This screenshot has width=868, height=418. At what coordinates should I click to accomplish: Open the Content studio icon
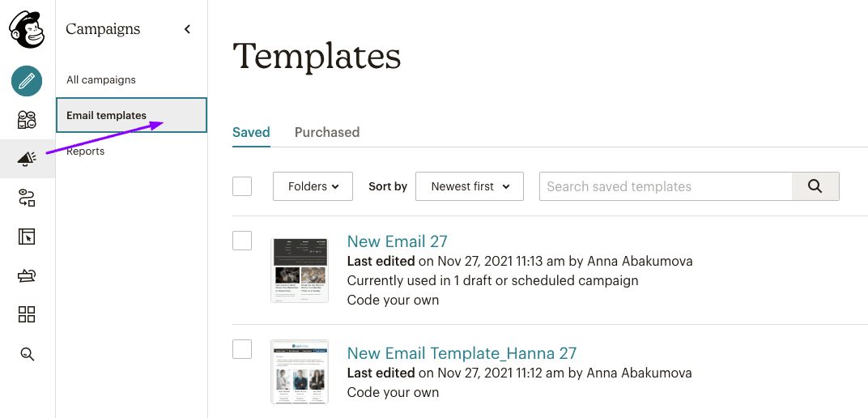[x=27, y=276]
